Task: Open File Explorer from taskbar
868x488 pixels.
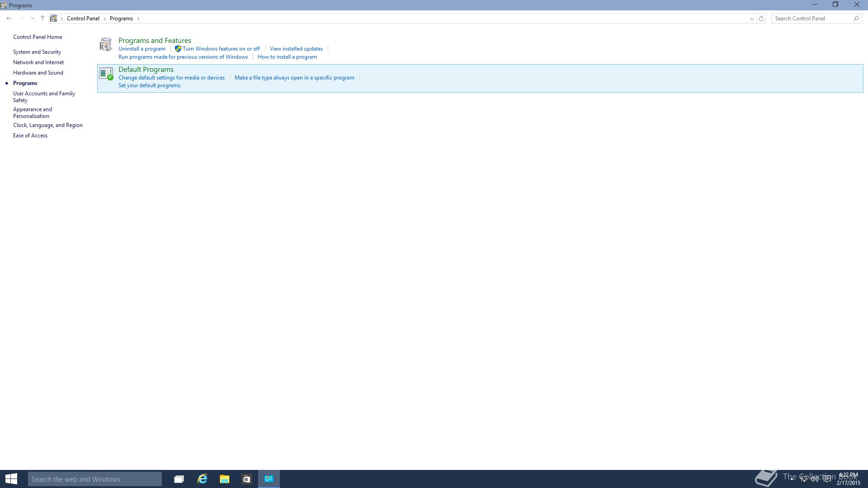Action: pos(225,479)
